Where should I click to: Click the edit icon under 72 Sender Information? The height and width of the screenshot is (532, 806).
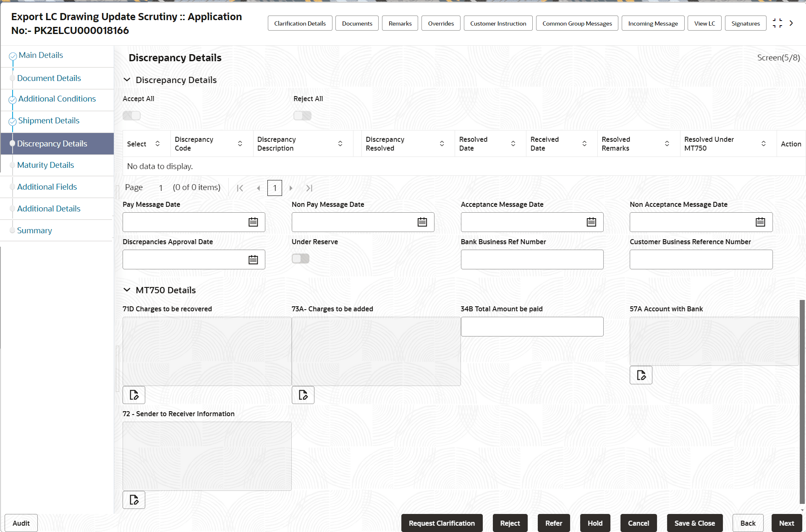coord(133,500)
